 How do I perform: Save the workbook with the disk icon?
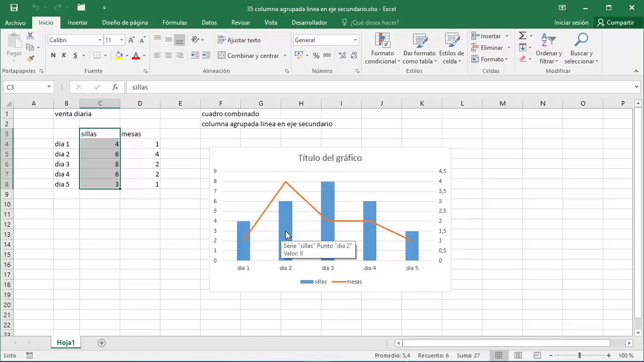tap(14, 8)
